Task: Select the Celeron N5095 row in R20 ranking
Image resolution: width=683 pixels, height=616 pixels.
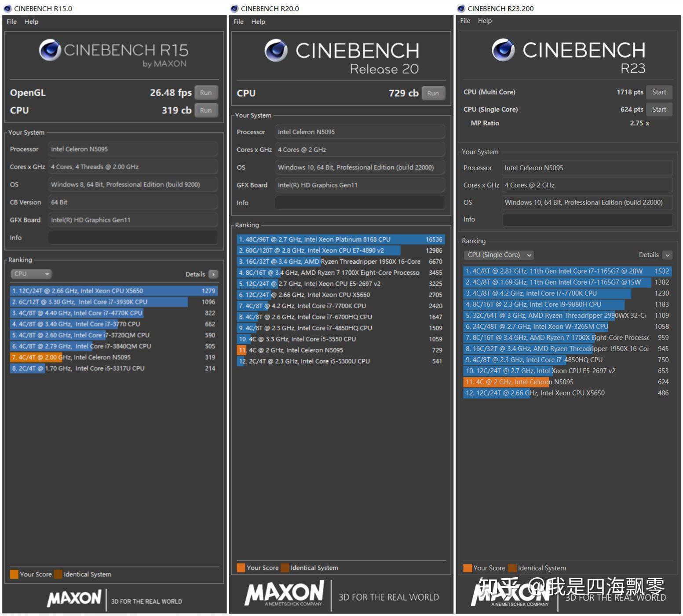Action: 340,350
